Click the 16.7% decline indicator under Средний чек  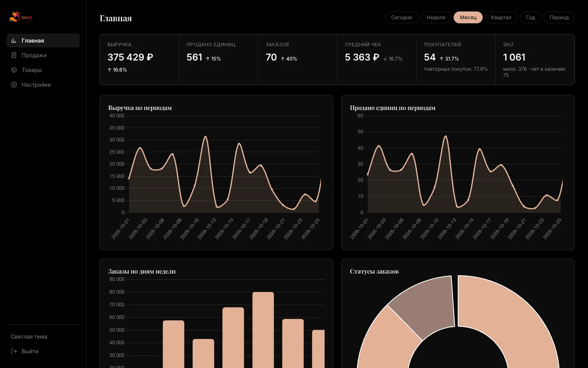pyautogui.click(x=393, y=59)
